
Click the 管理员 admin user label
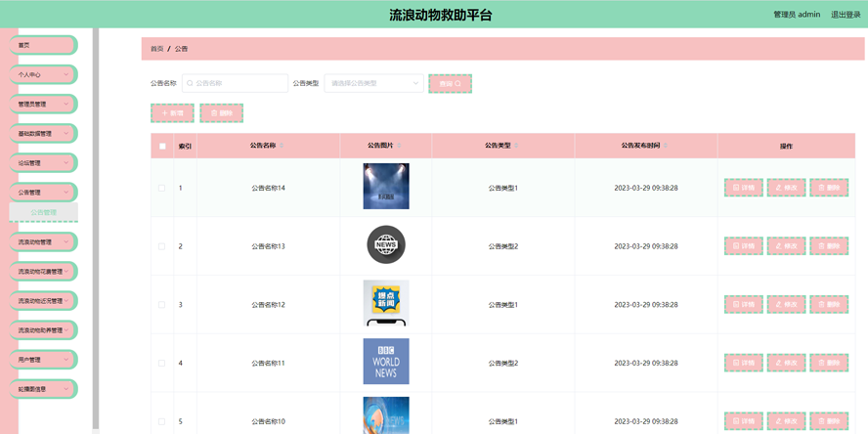pos(797,15)
